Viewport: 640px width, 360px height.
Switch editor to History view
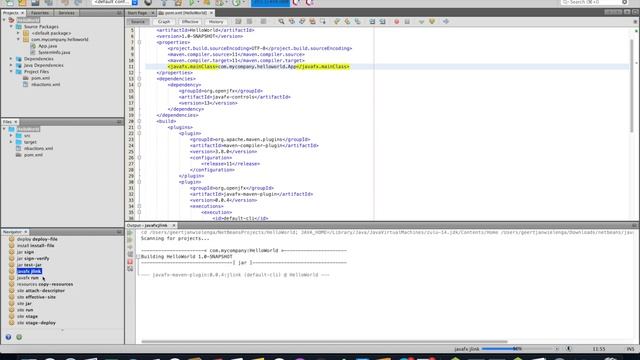coord(216,22)
